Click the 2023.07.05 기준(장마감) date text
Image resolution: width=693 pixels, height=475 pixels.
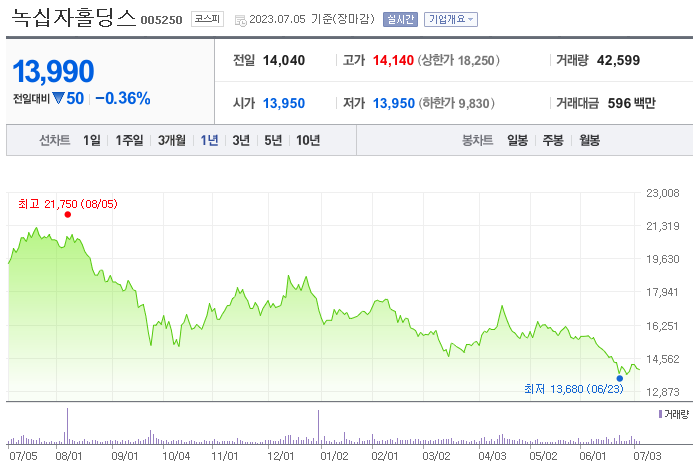312,19
